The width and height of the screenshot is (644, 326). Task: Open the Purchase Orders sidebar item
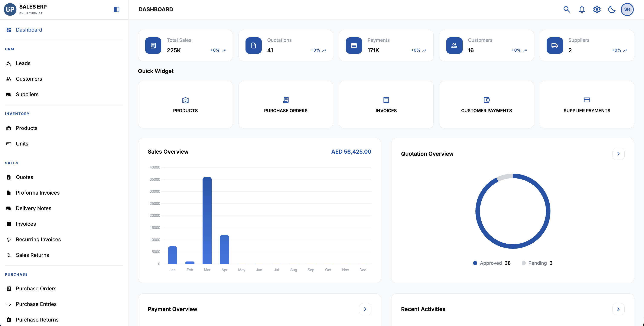[64, 289]
